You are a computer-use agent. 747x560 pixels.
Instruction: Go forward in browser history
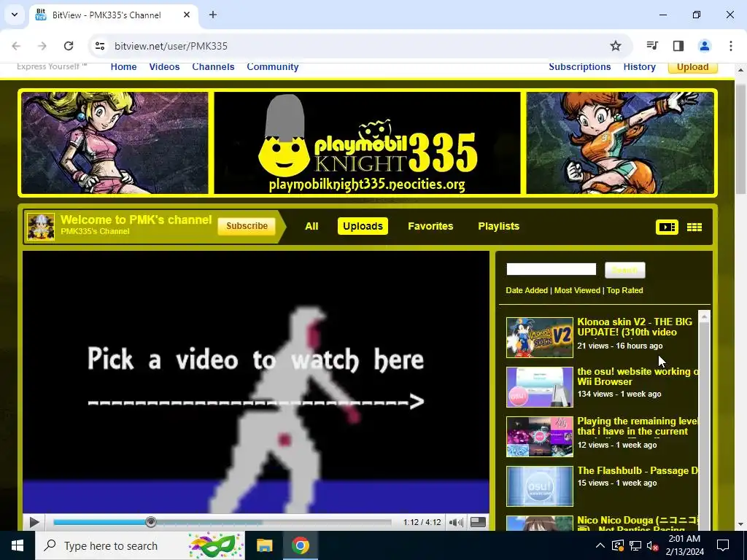pyautogui.click(x=42, y=46)
